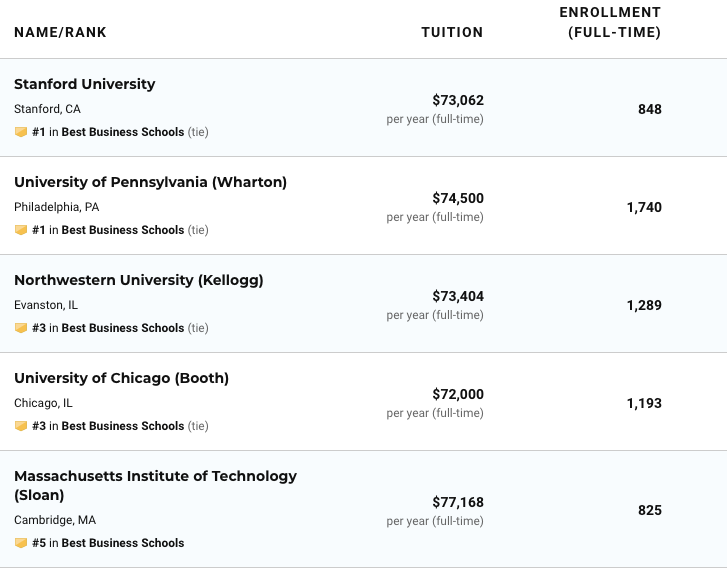Click Kellogg's 1,289 enrollment figure
This screenshot has height=582, width=727.
tap(644, 305)
